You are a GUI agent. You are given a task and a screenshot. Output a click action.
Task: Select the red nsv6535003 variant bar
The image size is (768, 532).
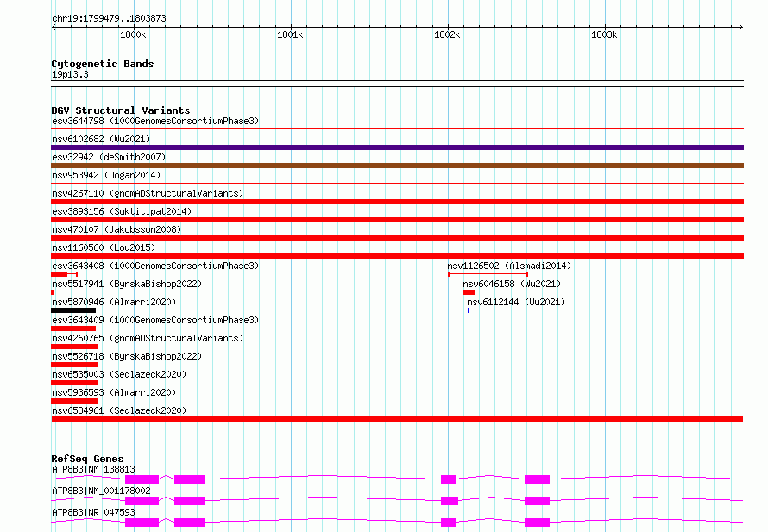tap(74, 383)
